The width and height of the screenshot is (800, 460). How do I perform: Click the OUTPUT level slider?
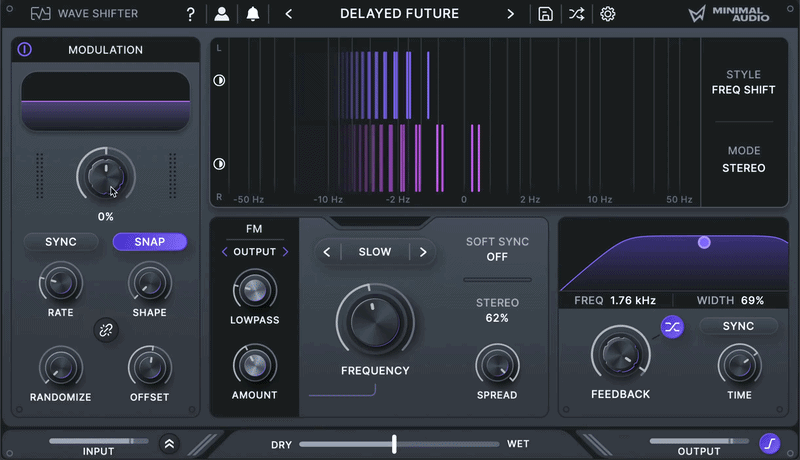(x=699, y=441)
